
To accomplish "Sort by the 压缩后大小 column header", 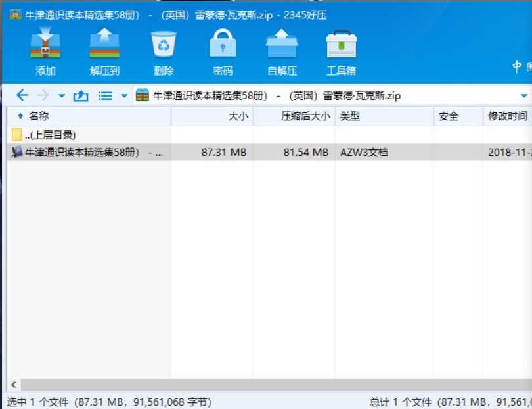I will tap(294, 116).
